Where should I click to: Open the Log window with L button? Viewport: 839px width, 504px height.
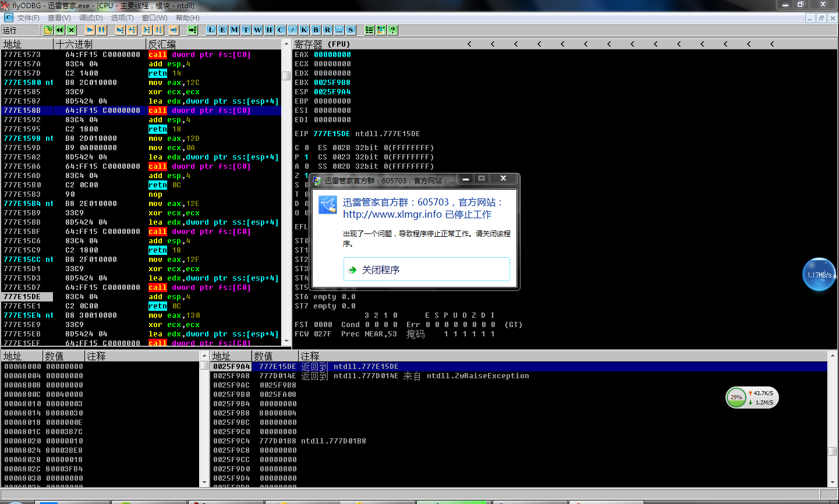(x=211, y=30)
